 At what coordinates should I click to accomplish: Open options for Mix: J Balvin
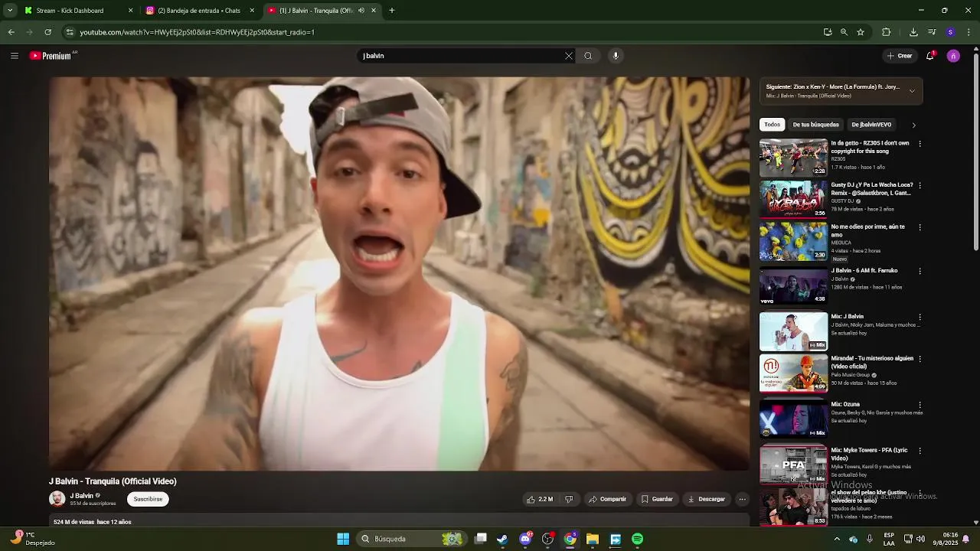click(x=920, y=317)
